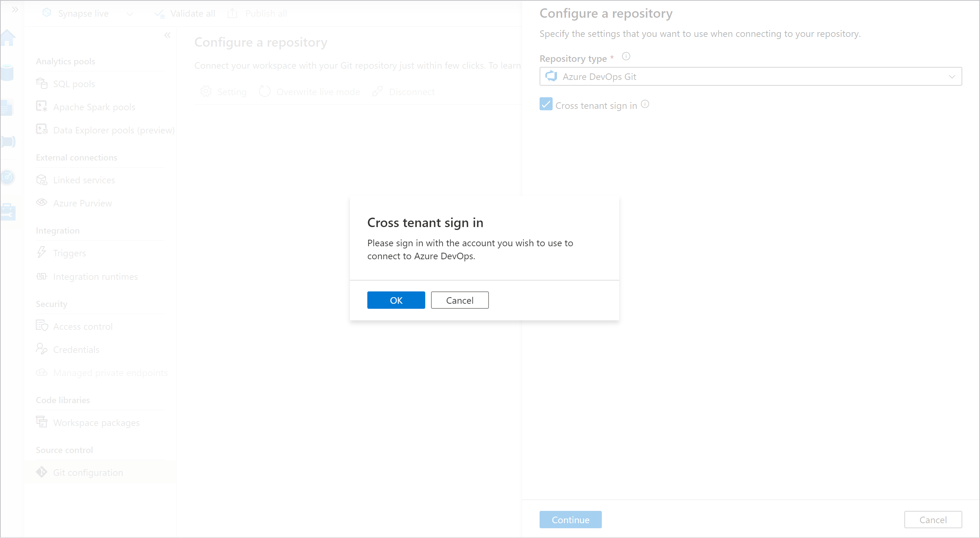Open Workspace packages under Code libraries
980x538 pixels.
96,423
